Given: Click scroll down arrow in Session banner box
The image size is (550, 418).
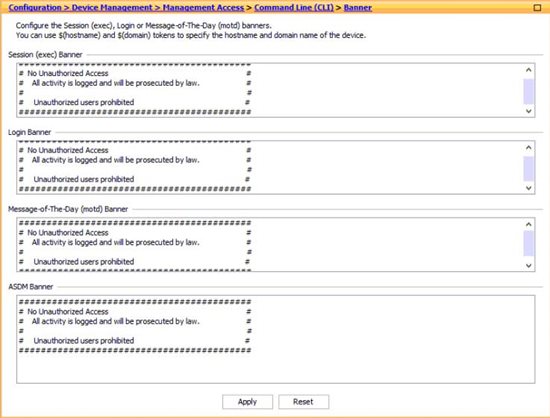Looking at the screenshot, I should click(529, 111).
